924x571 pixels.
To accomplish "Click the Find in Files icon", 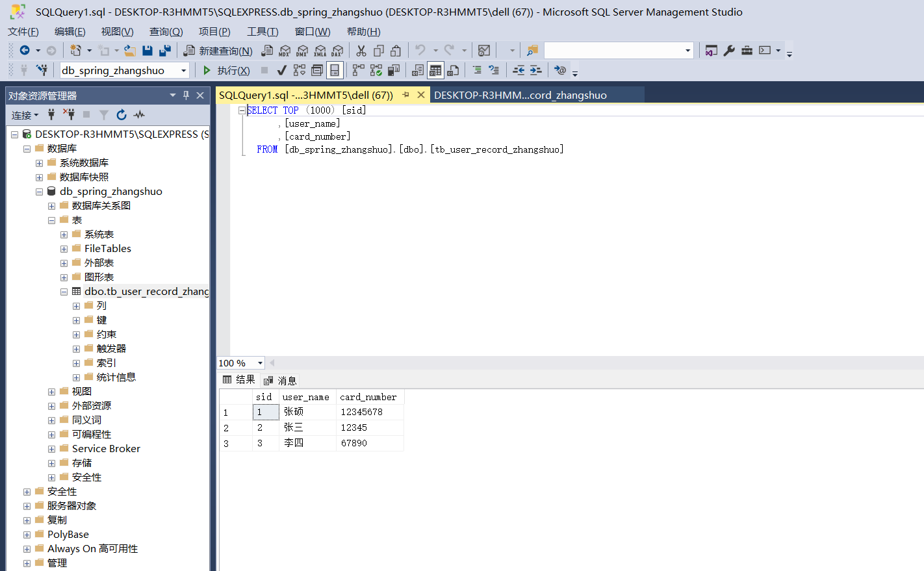I will (x=532, y=51).
